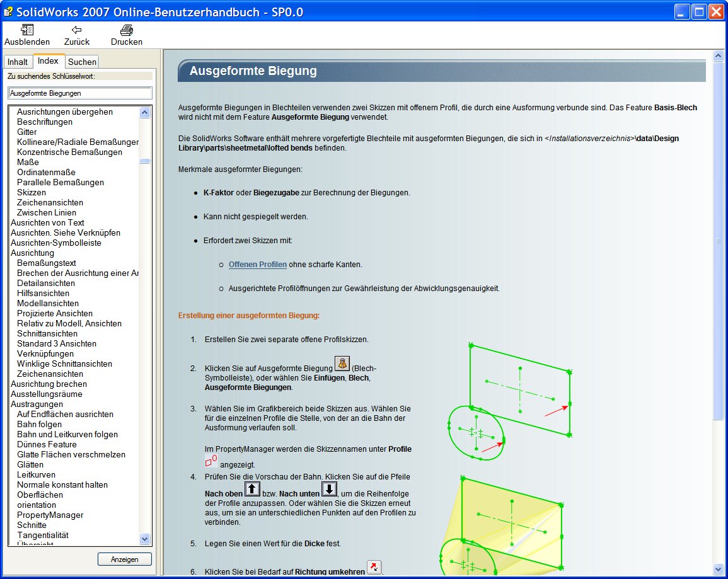Select index entry 'Zwischen Linien'
728x579 pixels.
coord(47,212)
